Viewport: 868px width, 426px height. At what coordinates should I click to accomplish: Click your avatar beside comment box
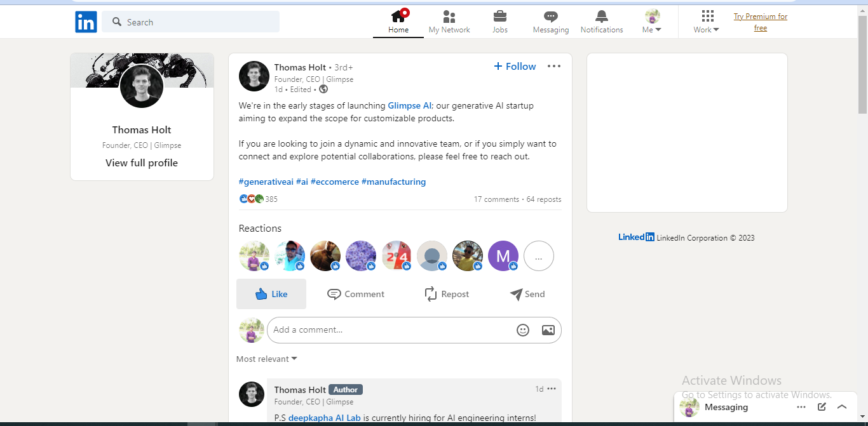tap(252, 331)
